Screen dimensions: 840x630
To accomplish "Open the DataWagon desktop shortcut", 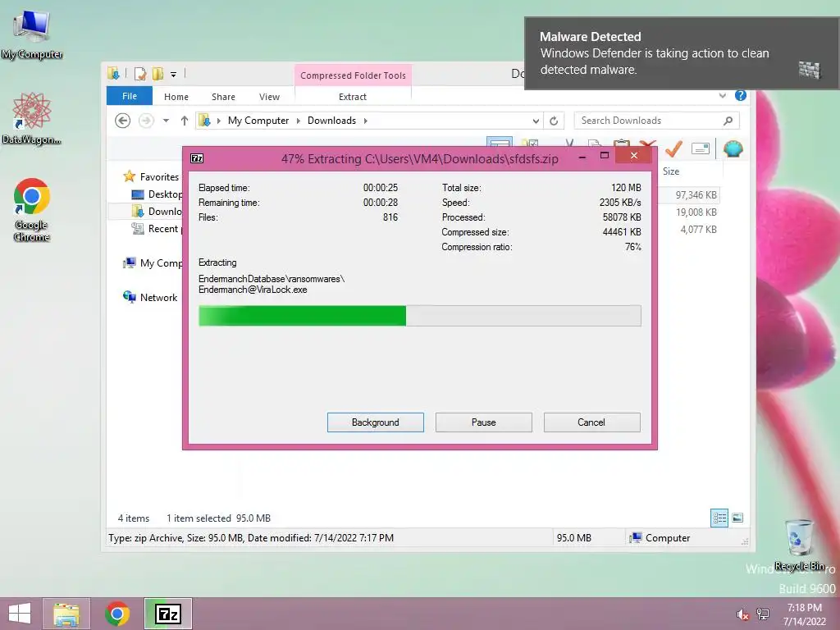I will 32,118.
